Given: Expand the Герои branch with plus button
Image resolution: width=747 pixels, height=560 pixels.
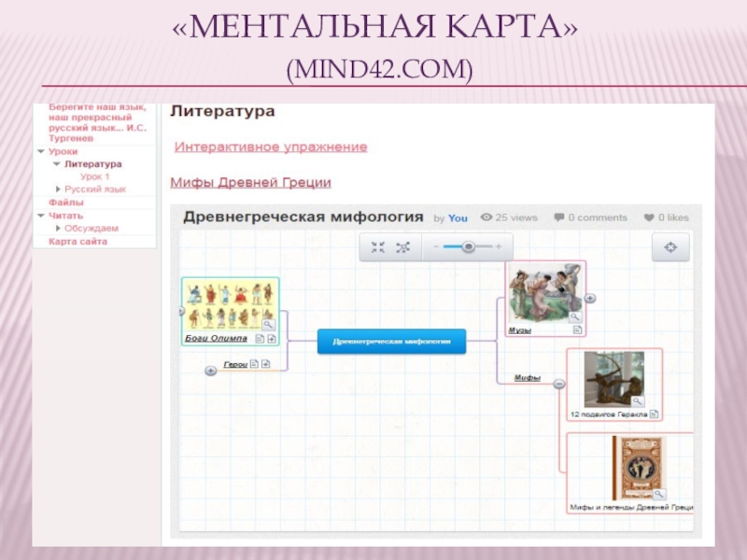Looking at the screenshot, I should coord(211,371).
